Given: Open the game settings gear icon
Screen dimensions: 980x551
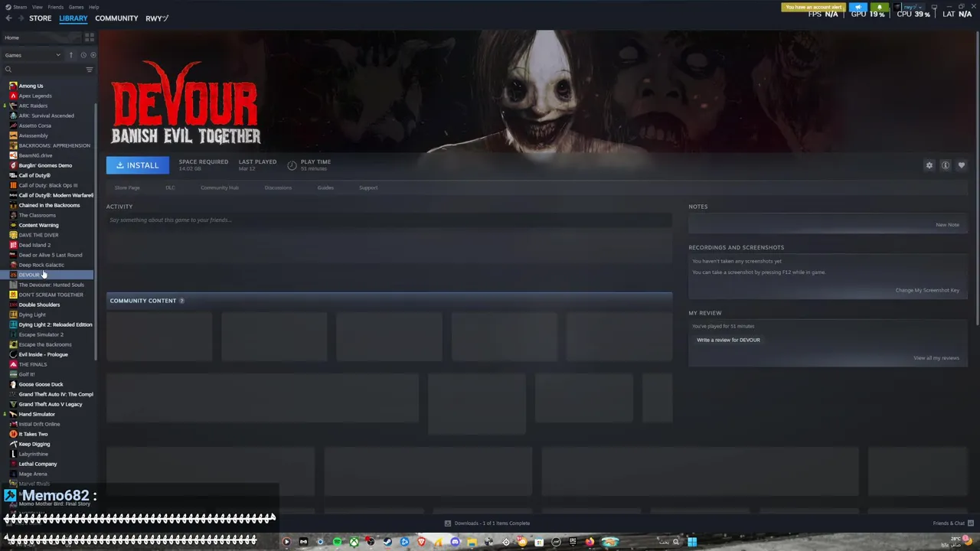Looking at the screenshot, I should (x=929, y=165).
